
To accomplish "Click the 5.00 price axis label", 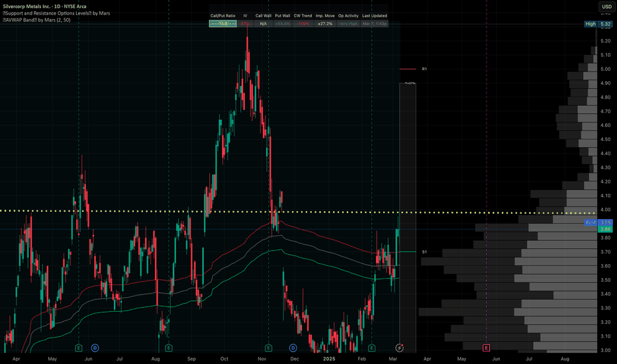I will coord(606,69).
